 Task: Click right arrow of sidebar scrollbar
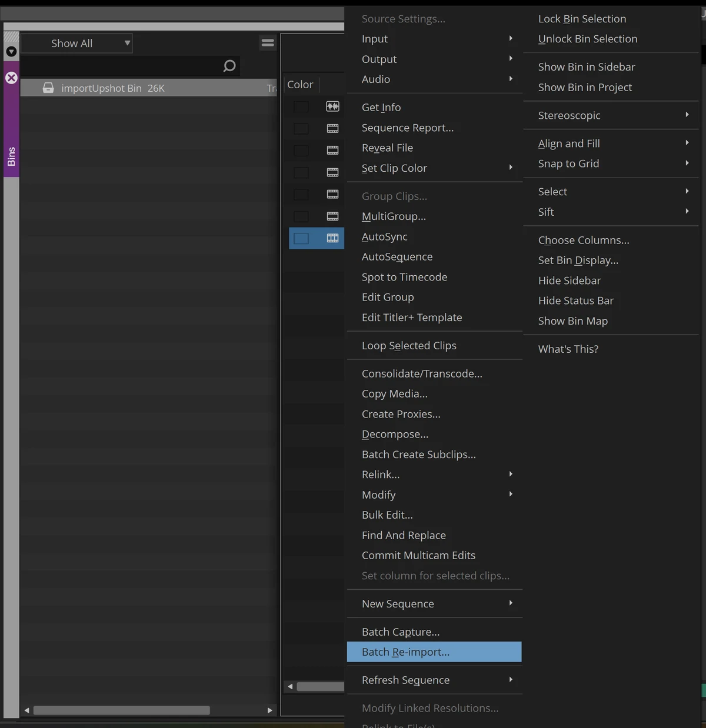[x=270, y=710]
